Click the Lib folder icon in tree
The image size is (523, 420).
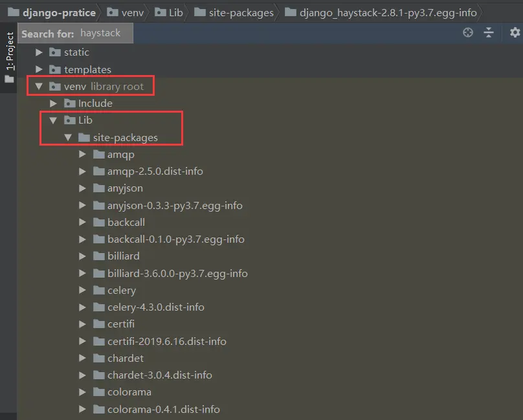coord(69,120)
